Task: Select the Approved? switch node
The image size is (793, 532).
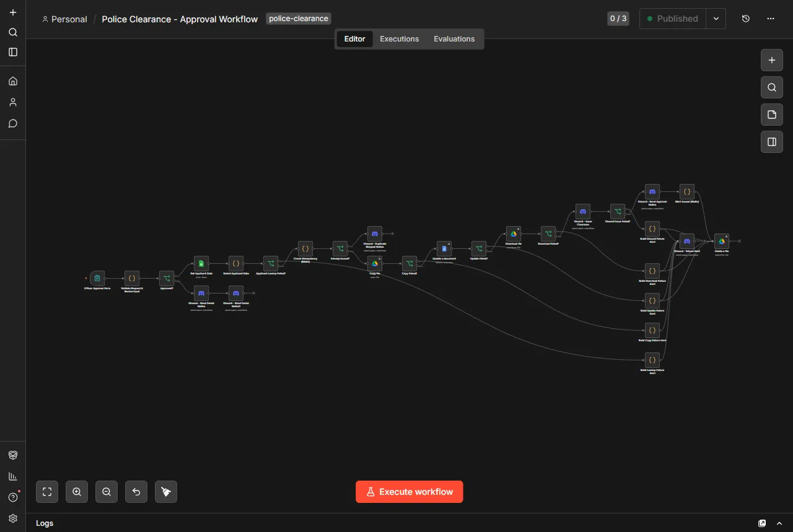Action: click(x=167, y=279)
